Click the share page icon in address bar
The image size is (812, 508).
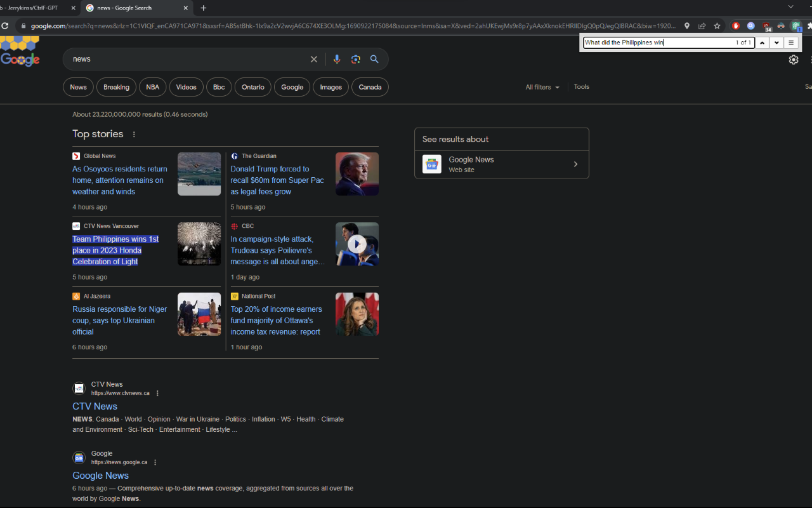[702, 26]
